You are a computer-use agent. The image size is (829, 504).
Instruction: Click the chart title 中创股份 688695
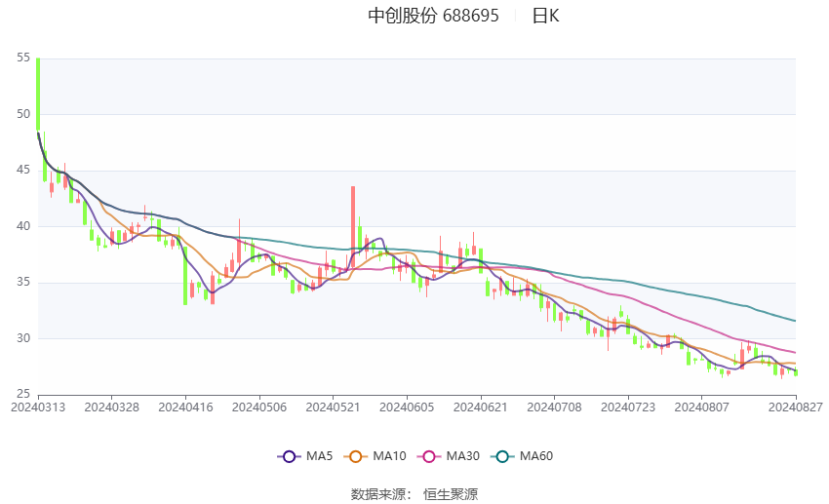[433, 16]
